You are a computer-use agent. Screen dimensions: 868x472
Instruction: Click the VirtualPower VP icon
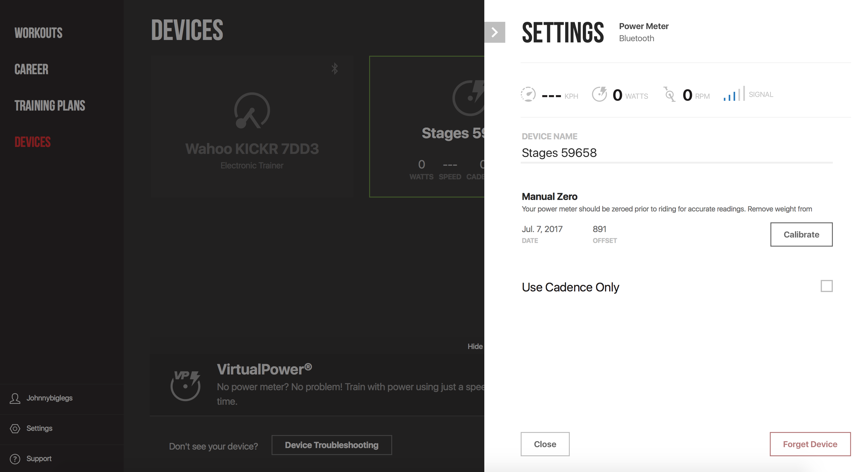(x=185, y=385)
